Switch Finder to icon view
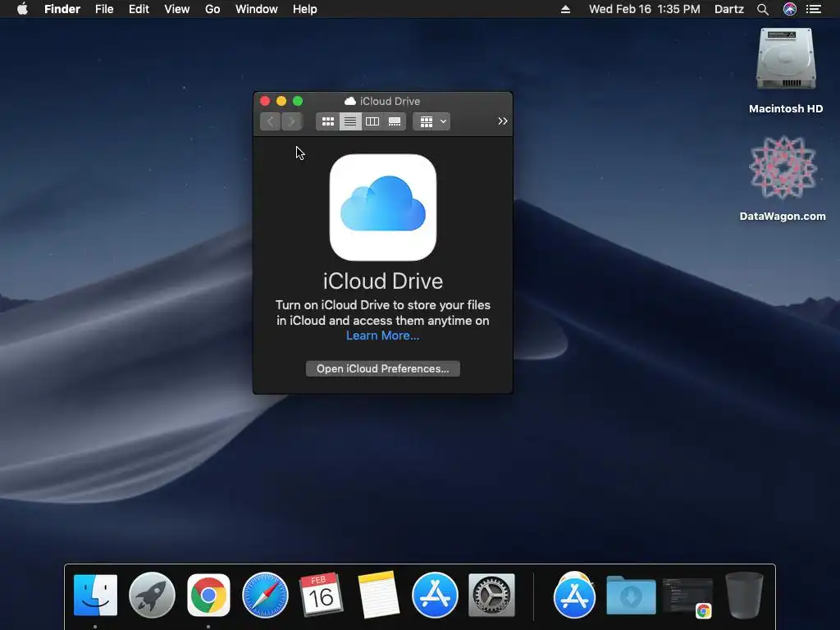 point(328,121)
